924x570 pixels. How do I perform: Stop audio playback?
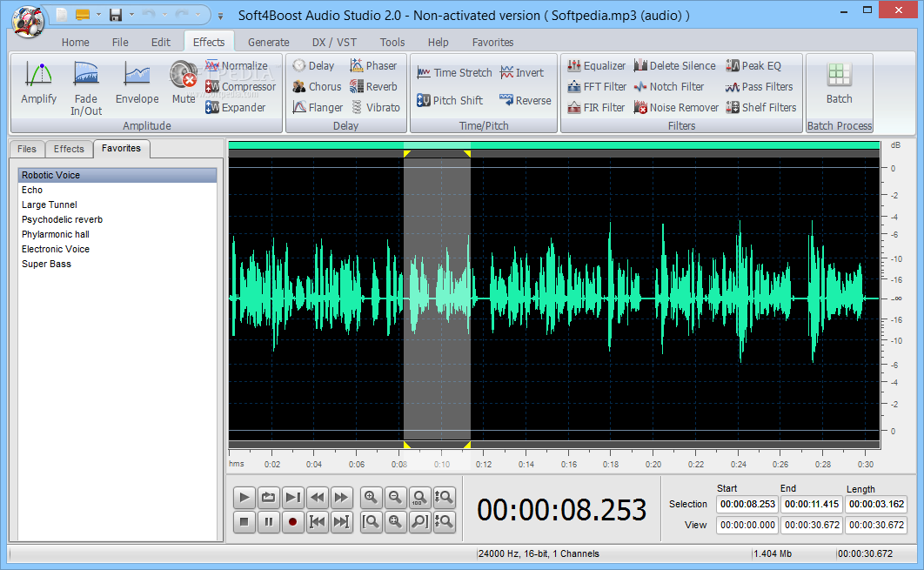[244, 521]
